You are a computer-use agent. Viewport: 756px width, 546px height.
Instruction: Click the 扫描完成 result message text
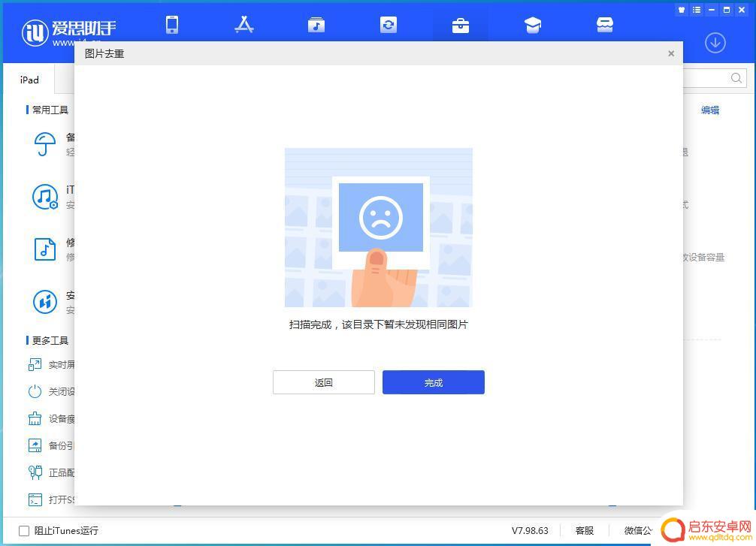point(379,324)
